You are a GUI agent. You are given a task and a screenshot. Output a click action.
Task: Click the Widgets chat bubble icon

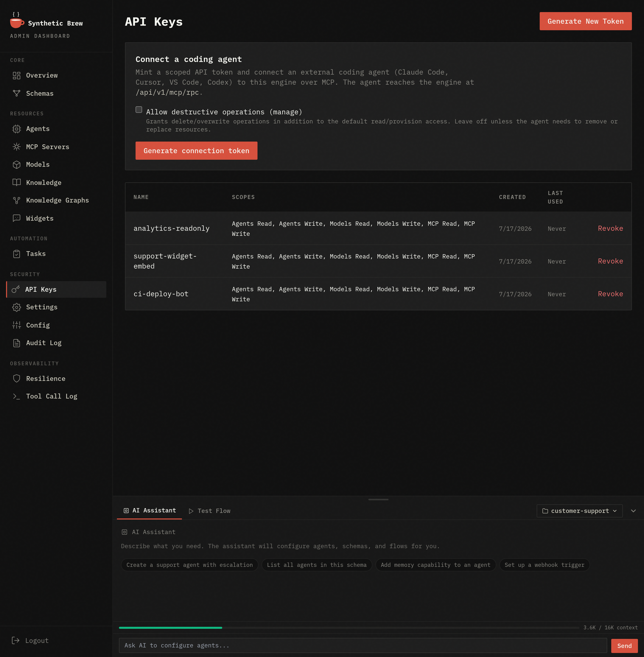(x=16, y=218)
